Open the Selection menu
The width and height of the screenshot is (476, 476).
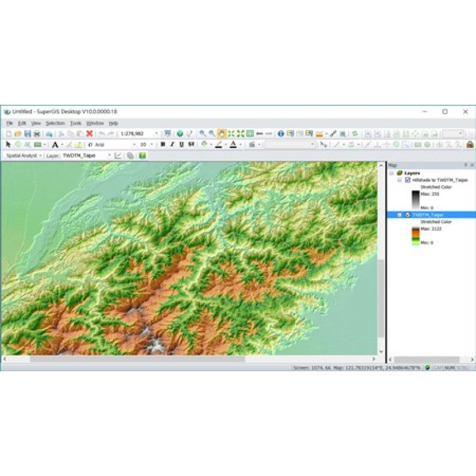click(55, 123)
